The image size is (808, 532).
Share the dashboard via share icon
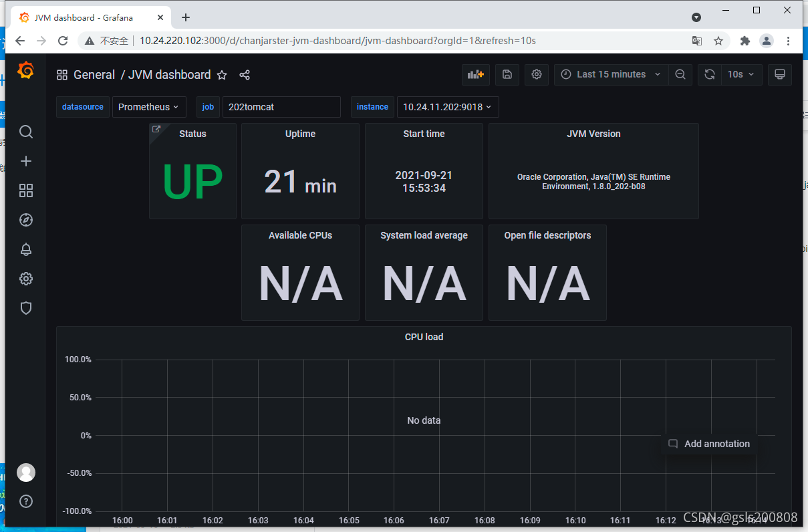click(245, 75)
